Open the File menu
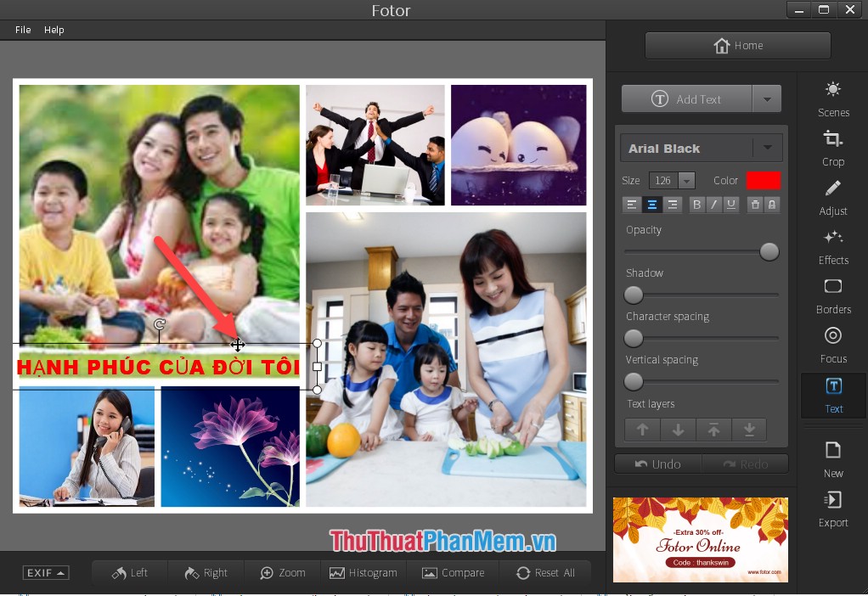Image resolution: width=868 pixels, height=596 pixels. [x=22, y=29]
